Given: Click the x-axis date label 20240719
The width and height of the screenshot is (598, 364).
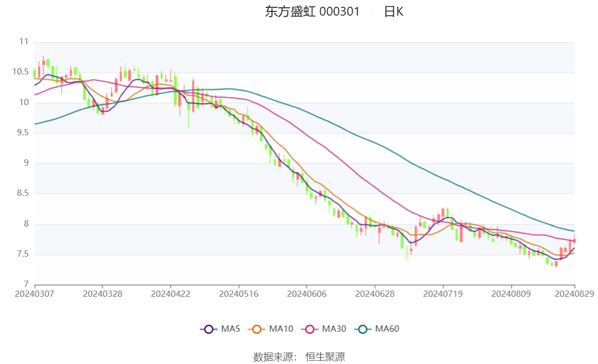Looking at the screenshot, I should pos(443,294).
